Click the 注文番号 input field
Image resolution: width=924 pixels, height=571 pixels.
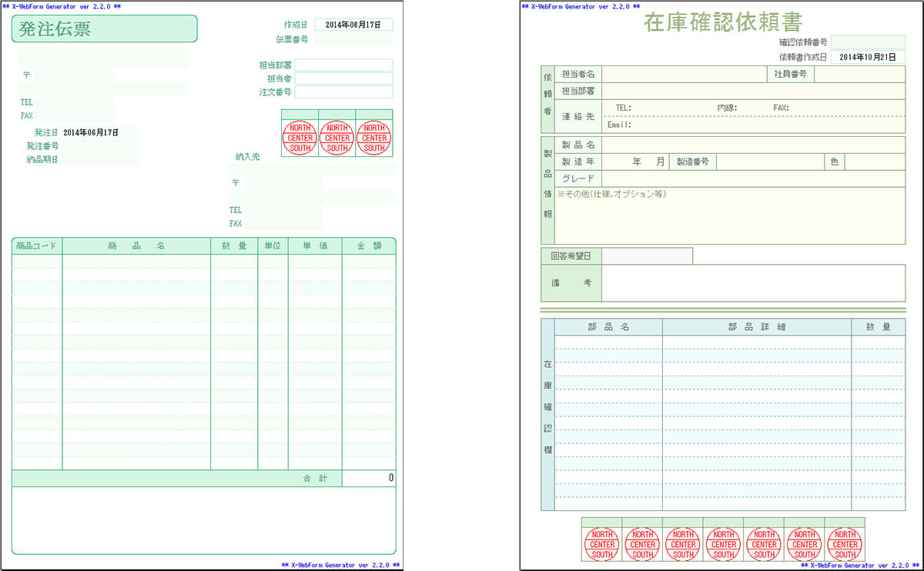point(343,92)
